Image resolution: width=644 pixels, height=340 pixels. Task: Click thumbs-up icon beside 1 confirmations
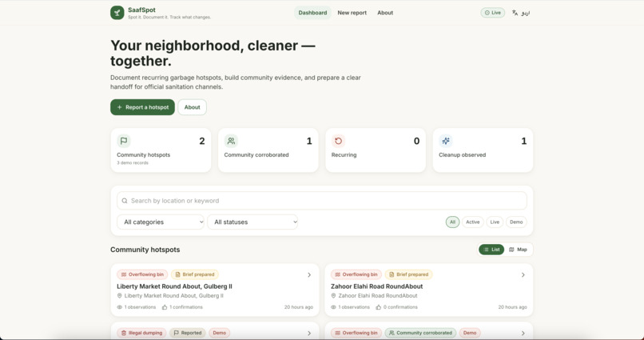coord(165,307)
